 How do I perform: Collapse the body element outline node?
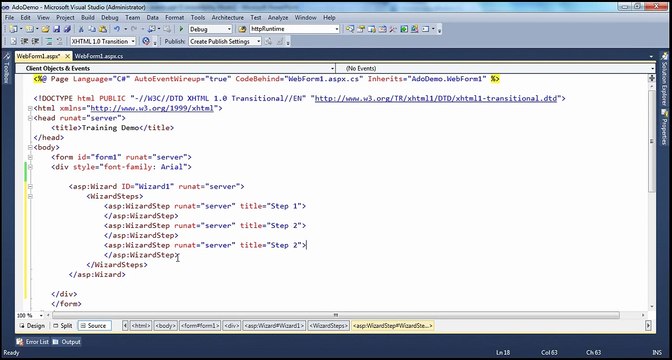click(x=30, y=147)
